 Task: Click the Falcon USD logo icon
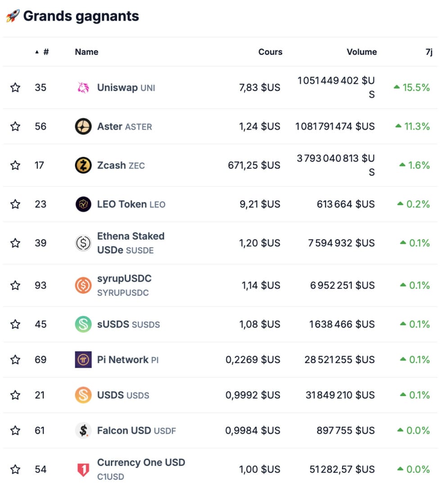pyautogui.click(x=83, y=431)
